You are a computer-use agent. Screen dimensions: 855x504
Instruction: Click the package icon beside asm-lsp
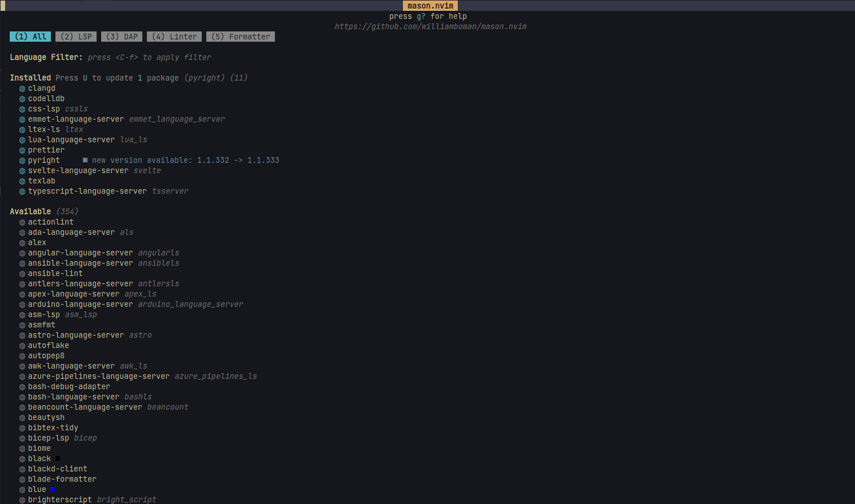point(22,315)
